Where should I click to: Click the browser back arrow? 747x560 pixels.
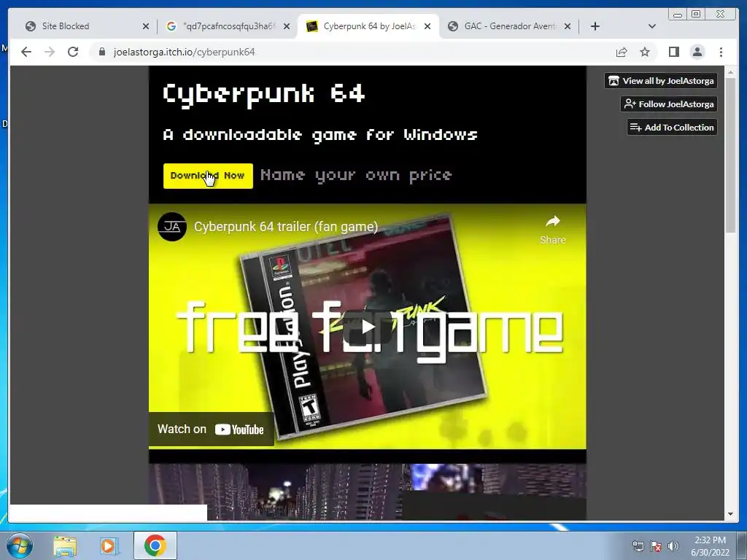(x=26, y=52)
